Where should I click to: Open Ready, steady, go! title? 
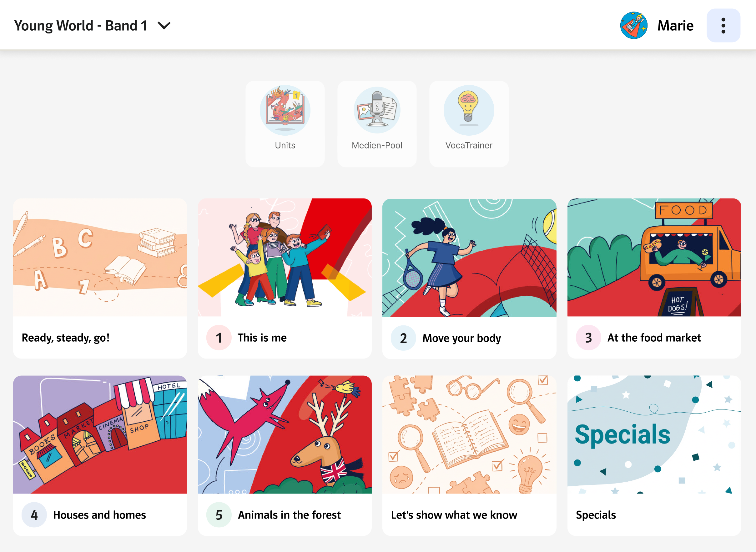(66, 338)
